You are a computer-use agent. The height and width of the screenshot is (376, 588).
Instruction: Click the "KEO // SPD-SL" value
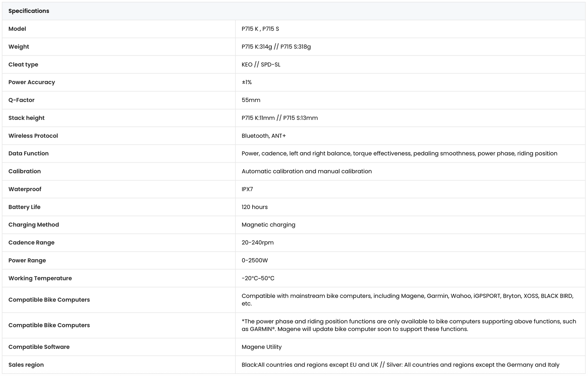point(261,64)
